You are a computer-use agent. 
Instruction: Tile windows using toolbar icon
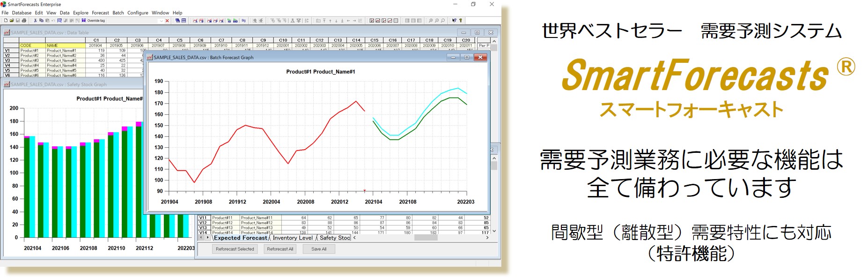(x=184, y=21)
